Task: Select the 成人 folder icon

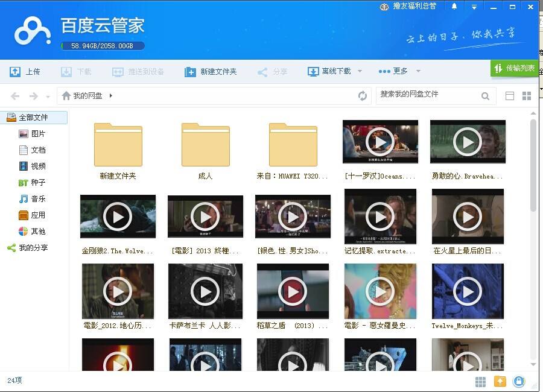Action: point(206,144)
